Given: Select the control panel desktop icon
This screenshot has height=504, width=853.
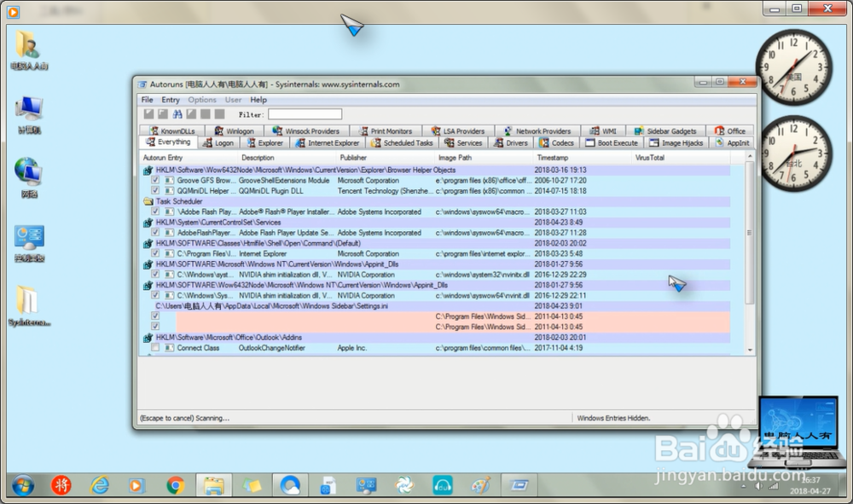Looking at the screenshot, I should click(29, 243).
